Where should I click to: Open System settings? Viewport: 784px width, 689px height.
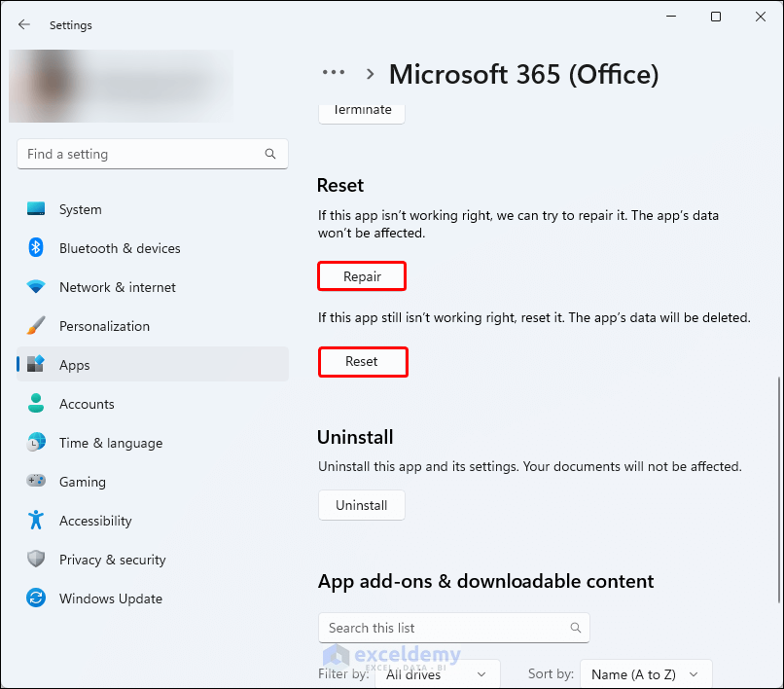point(153,209)
